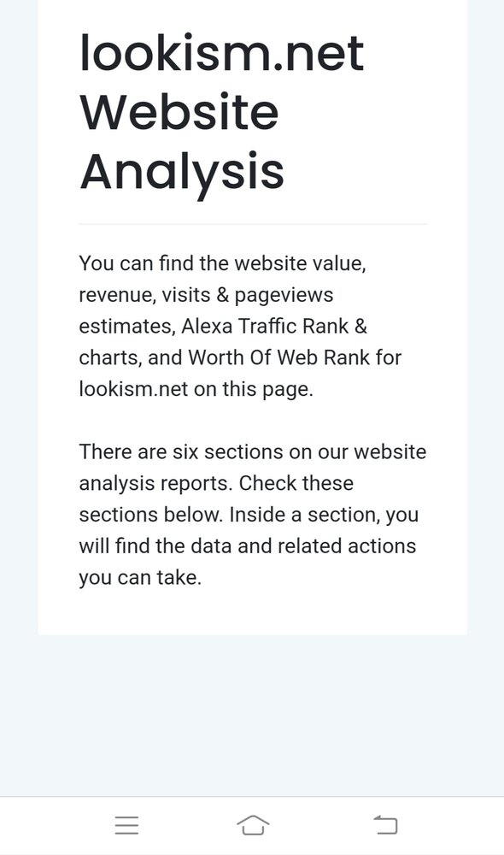The width and height of the screenshot is (504, 855).
Task: Click 'lookism.net on this page' text
Action: pos(196,389)
